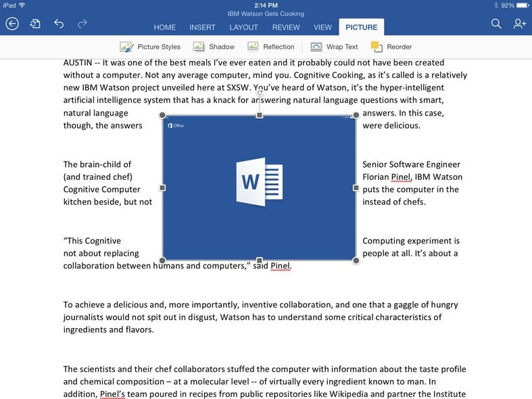Tap the misspelled word Pinel, after Florian
Viewport: 532px width, 399px height.
pos(402,177)
